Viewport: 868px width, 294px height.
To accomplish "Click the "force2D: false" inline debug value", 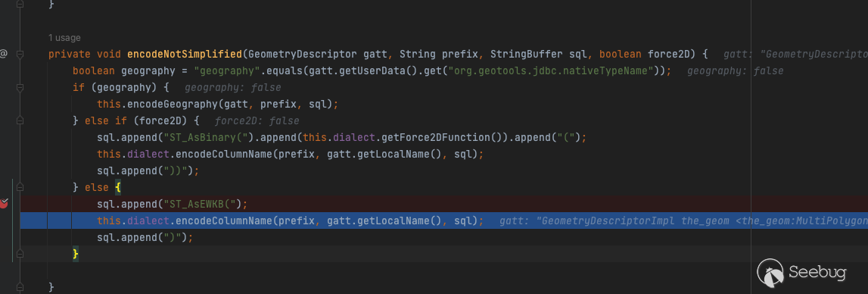I will tap(257, 121).
